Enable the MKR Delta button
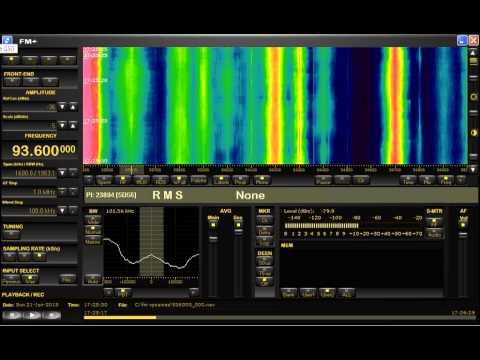 (x=265, y=231)
